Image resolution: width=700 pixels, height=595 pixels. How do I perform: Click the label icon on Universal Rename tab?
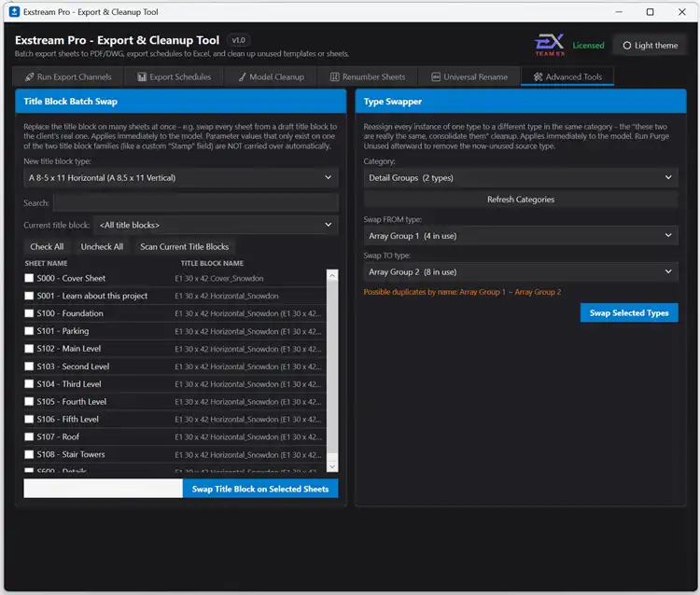click(436, 77)
